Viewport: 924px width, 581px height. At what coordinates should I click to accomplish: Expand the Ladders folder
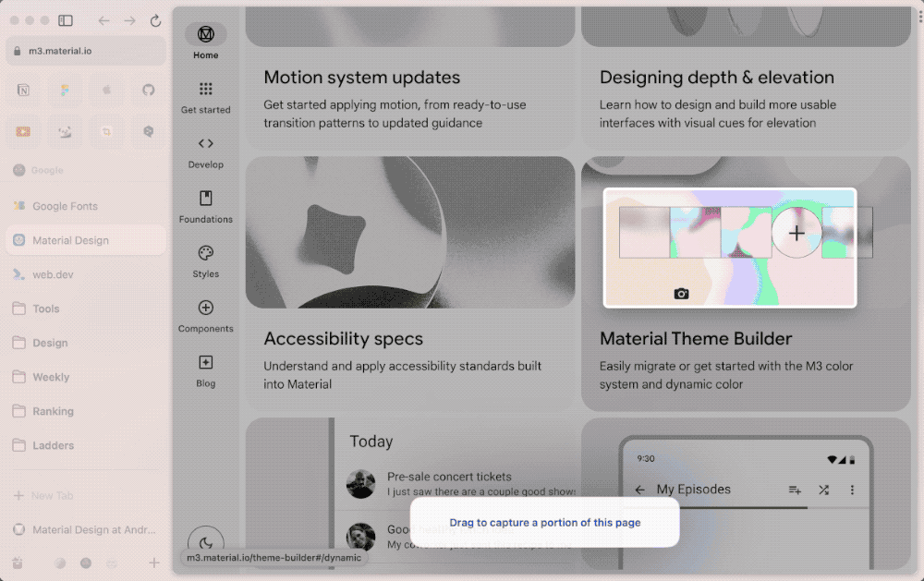(86, 445)
